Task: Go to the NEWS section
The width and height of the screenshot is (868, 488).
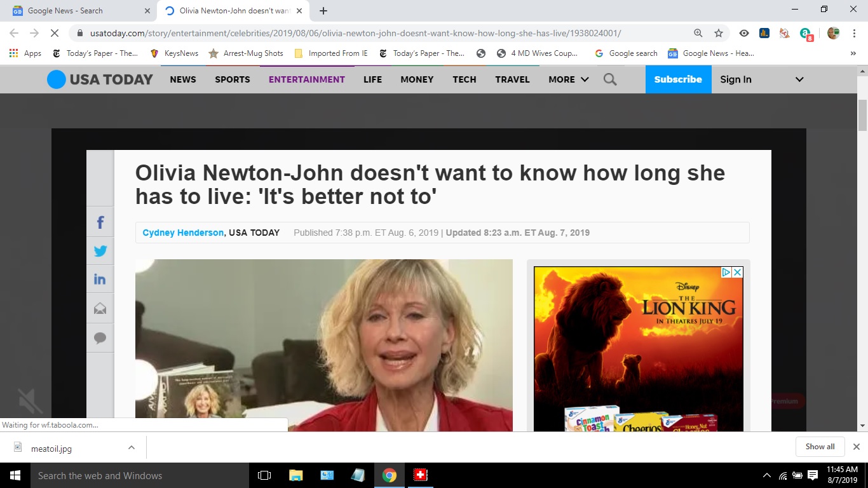Action: pos(183,79)
